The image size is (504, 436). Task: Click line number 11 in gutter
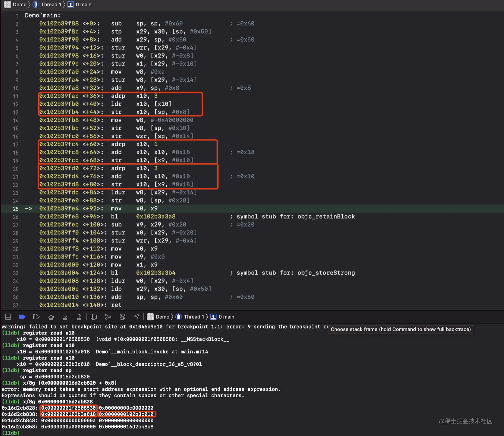[16, 96]
